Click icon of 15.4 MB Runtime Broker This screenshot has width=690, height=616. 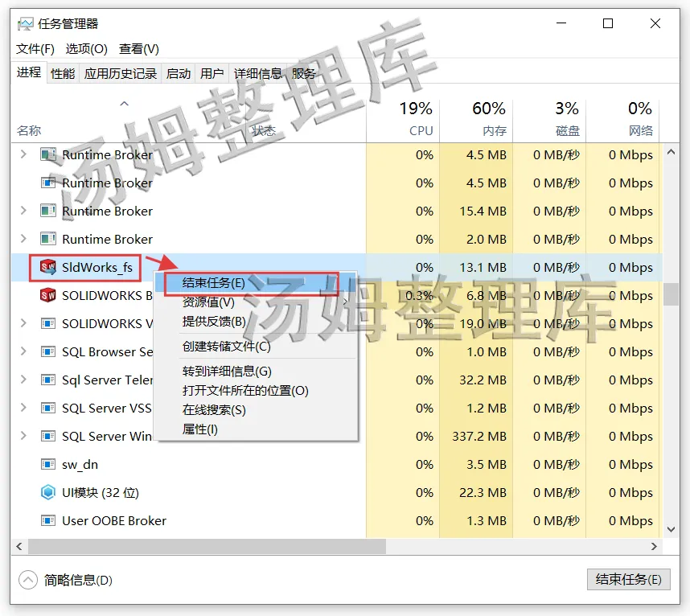48,211
